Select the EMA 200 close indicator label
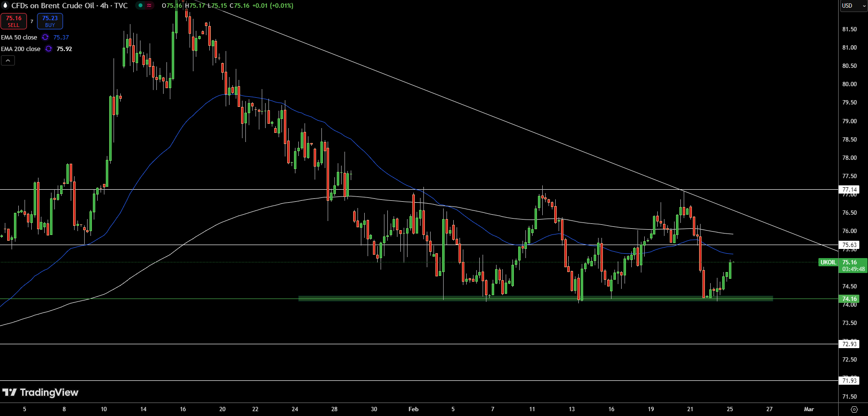Viewport: 868px width, 416px height. (x=21, y=49)
